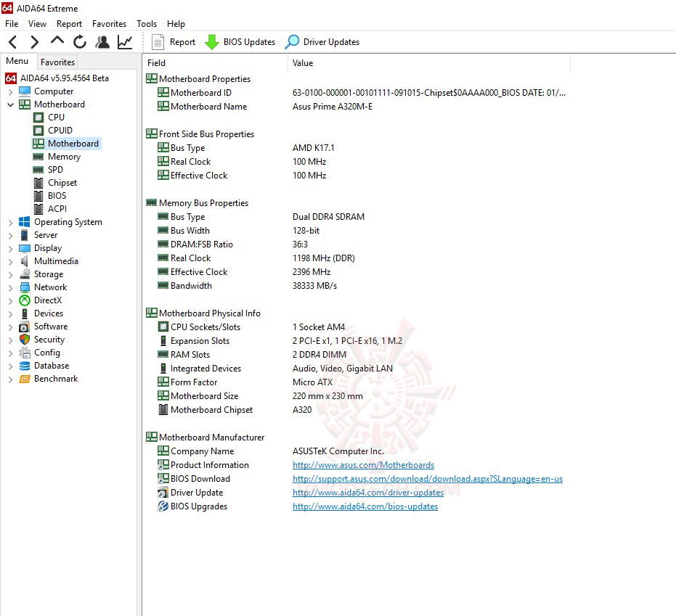The image size is (676, 616).
Task: Collapse the Motherboard tree node
Action: click(9, 104)
